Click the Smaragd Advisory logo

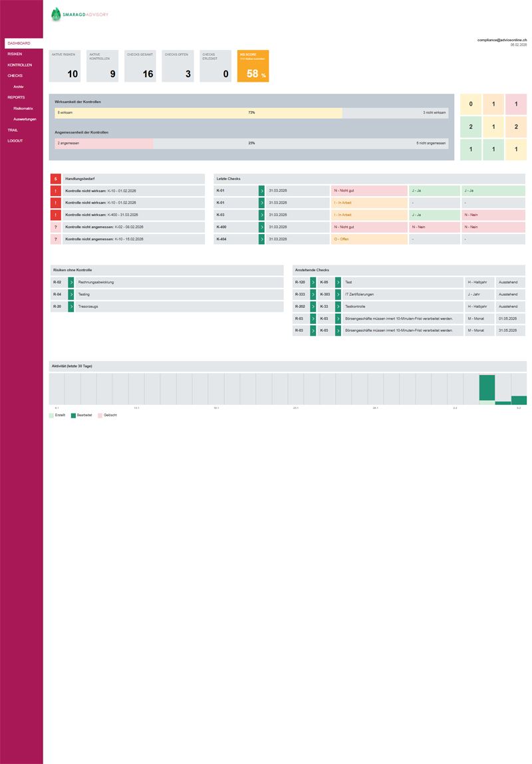pyautogui.click(x=80, y=14)
